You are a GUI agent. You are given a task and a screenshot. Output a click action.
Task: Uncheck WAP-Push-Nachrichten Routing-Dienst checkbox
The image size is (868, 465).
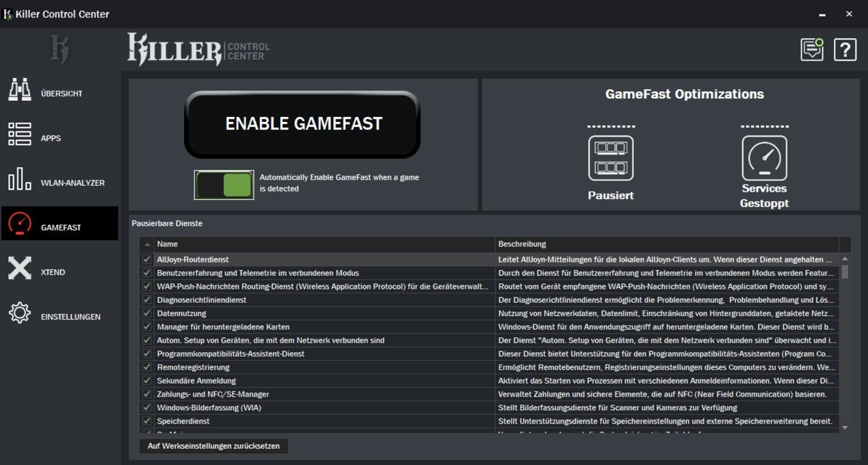147,286
